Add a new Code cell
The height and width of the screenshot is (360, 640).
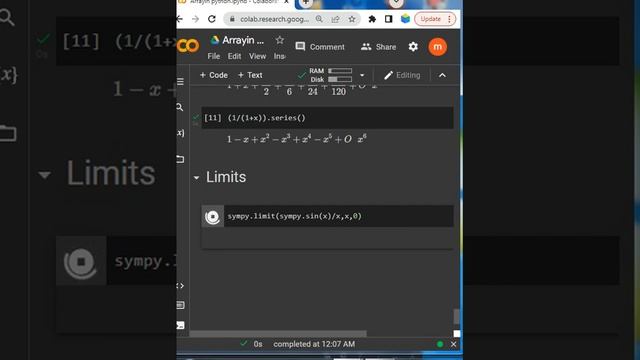coord(213,75)
